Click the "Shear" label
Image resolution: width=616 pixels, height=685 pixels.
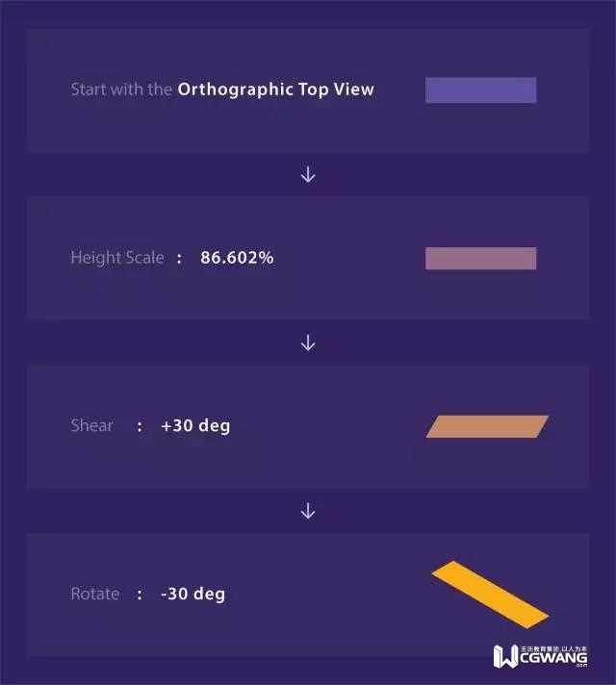91,425
